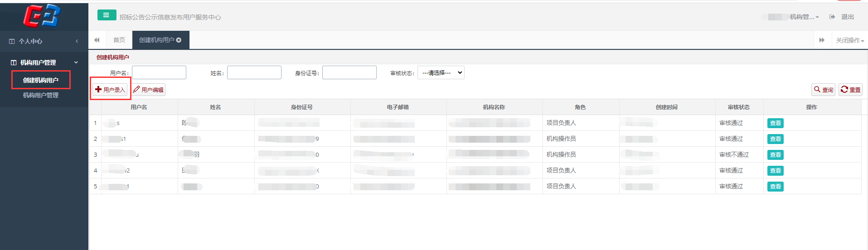Click the 招标公告公示信息发布用户服务中心 title

[170, 17]
